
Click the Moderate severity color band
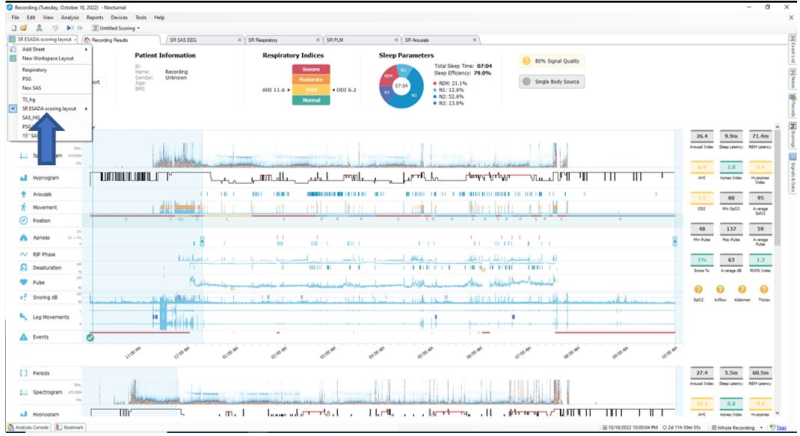click(x=311, y=80)
